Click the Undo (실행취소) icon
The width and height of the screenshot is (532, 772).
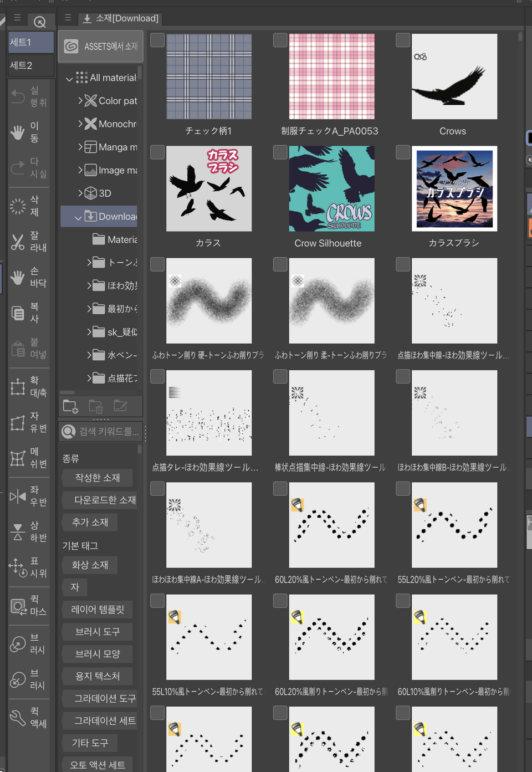[x=18, y=97]
